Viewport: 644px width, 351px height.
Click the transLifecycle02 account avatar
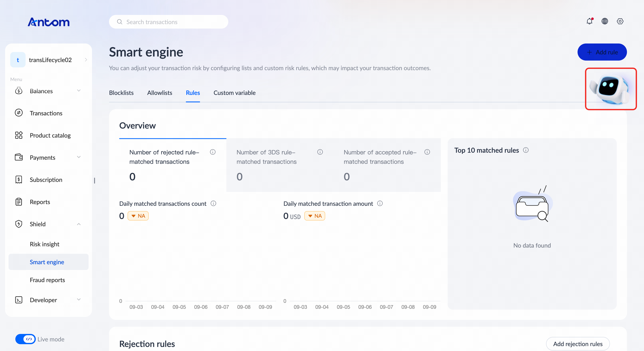click(x=18, y=60)
